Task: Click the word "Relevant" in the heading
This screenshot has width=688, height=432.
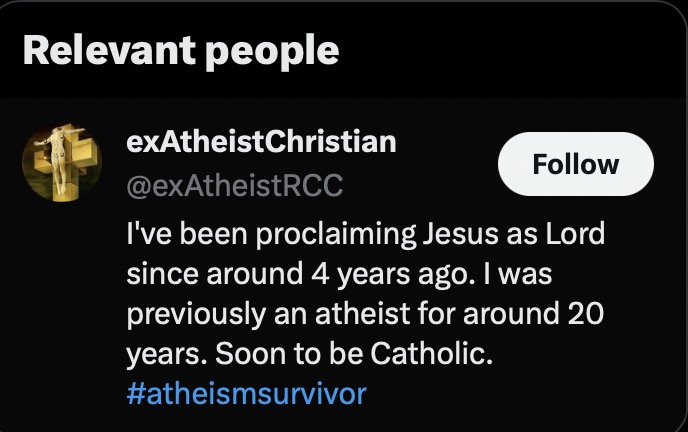Action: click(x=109, y=50)
